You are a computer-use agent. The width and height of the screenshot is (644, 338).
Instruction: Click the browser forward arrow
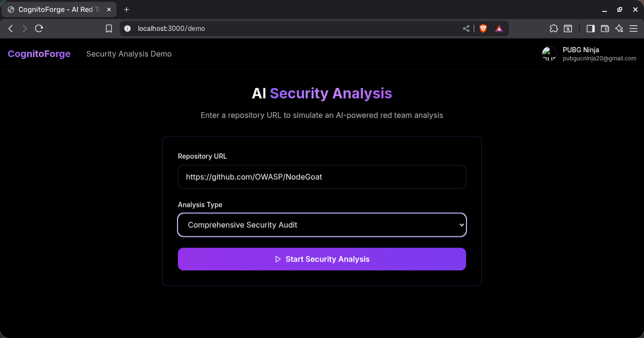tap(25, 29)
